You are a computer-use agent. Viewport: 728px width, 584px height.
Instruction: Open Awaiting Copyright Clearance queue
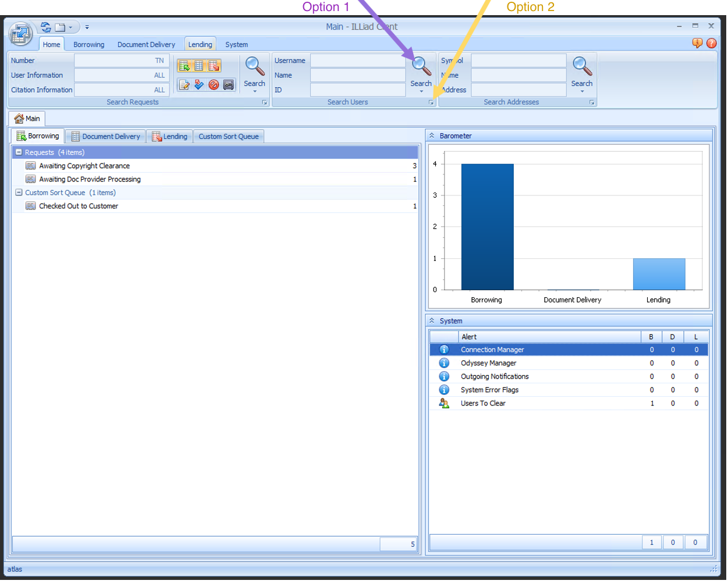click(84, 166)
